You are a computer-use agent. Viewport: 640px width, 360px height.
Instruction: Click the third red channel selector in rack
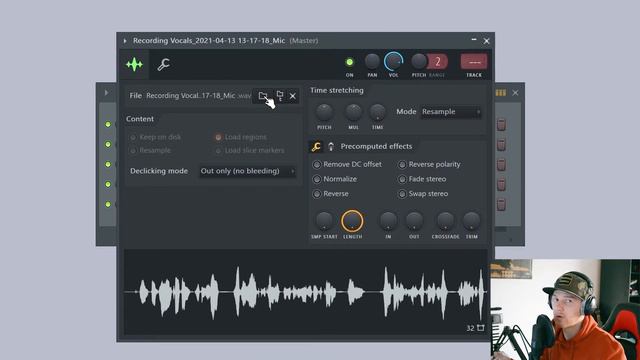[501, 164]
